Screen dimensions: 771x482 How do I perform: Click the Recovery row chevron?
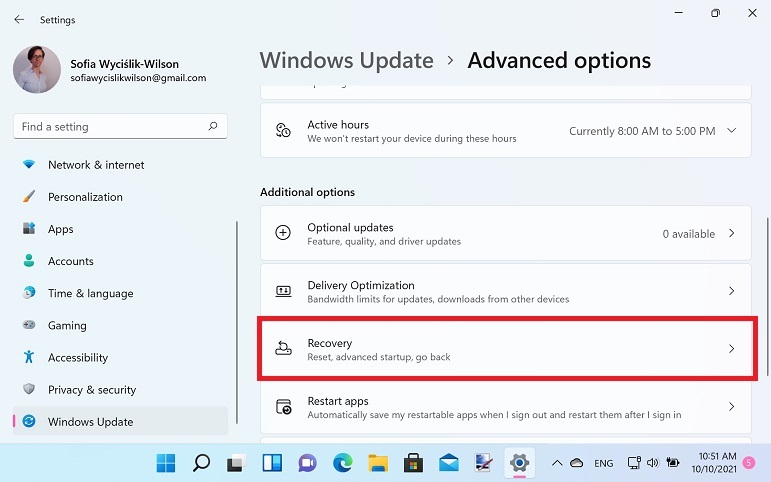click(732, 349)
